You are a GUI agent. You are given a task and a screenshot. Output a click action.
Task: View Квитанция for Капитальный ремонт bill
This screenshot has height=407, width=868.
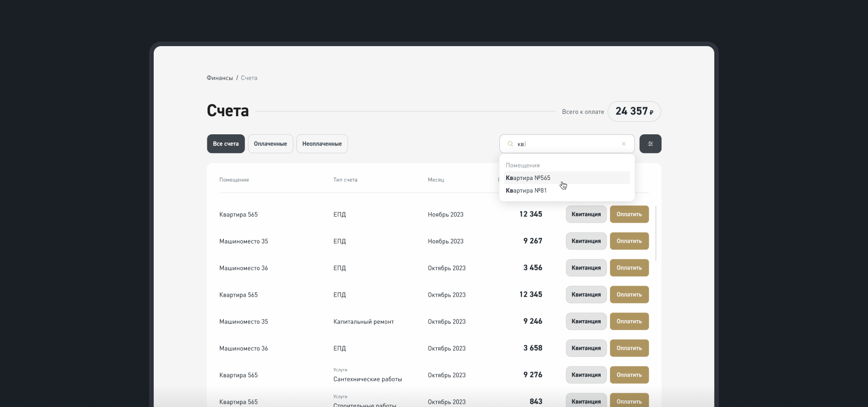[x=586, y=321]
